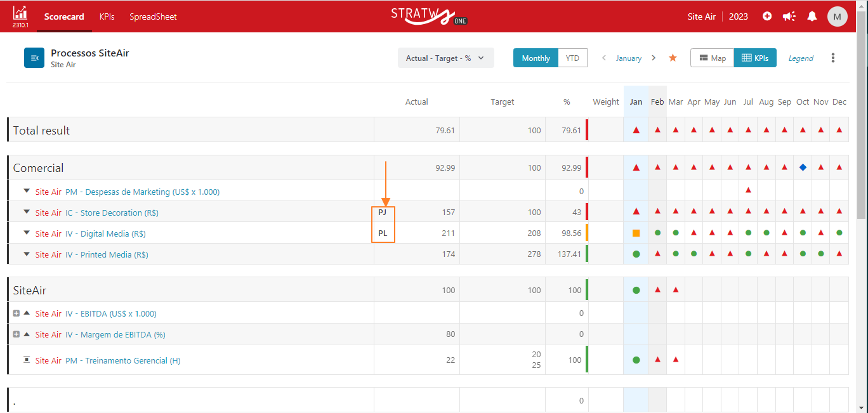Select the Dec column header

click(x=839, y=102)
